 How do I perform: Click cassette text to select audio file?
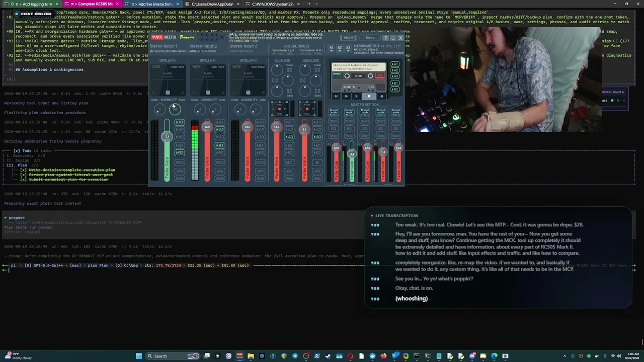pos(358,66)
